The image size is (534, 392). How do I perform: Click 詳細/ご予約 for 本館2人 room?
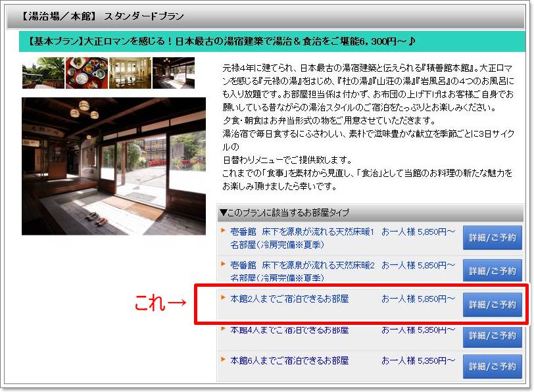[x=492, y=305]
